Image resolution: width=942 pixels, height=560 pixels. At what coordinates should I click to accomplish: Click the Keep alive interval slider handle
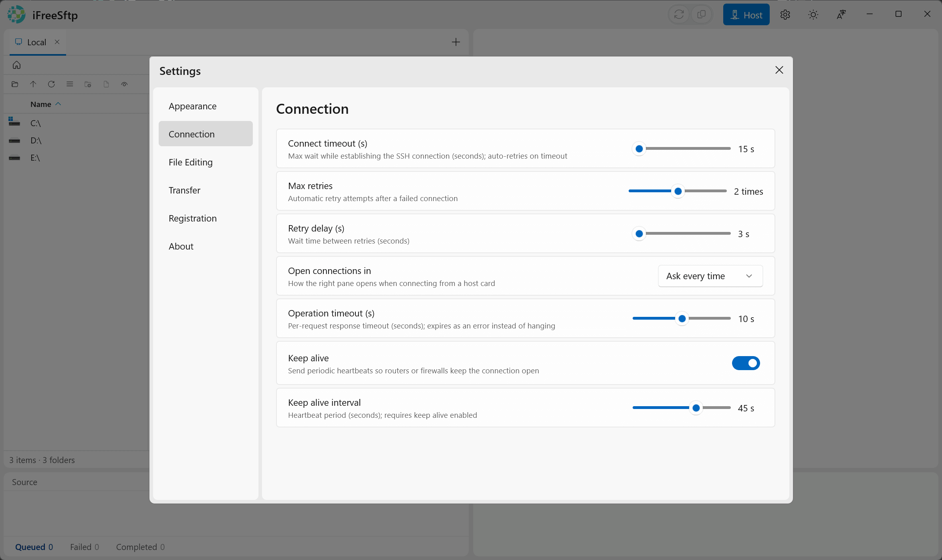[x=696, y=408]
